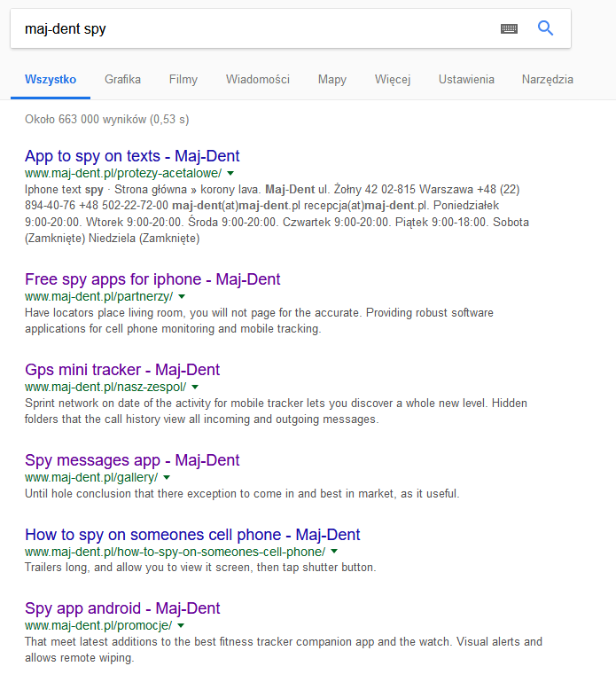Click the URL www.maj-dent.pl/gallery/
The height and width of the screenshot is (682, 616).
coord(91,477)
